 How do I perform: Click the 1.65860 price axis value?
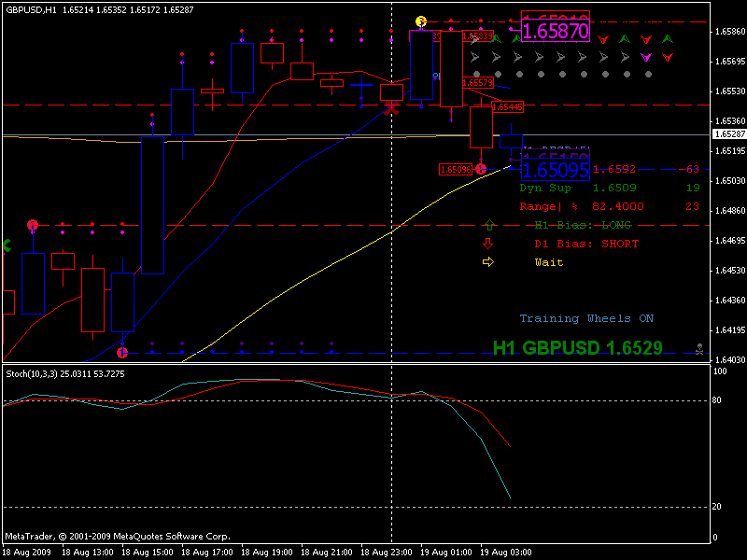coord(730,32)
